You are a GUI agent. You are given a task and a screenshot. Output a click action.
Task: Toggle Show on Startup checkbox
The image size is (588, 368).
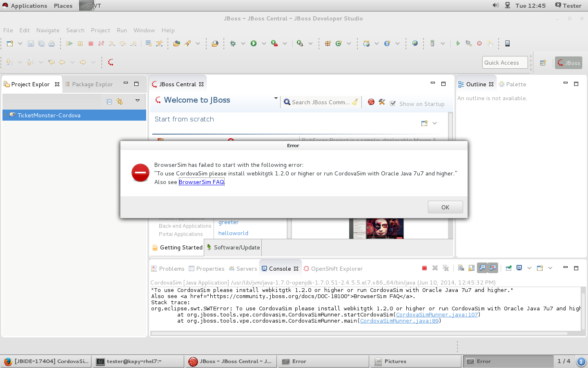(393, 103)
